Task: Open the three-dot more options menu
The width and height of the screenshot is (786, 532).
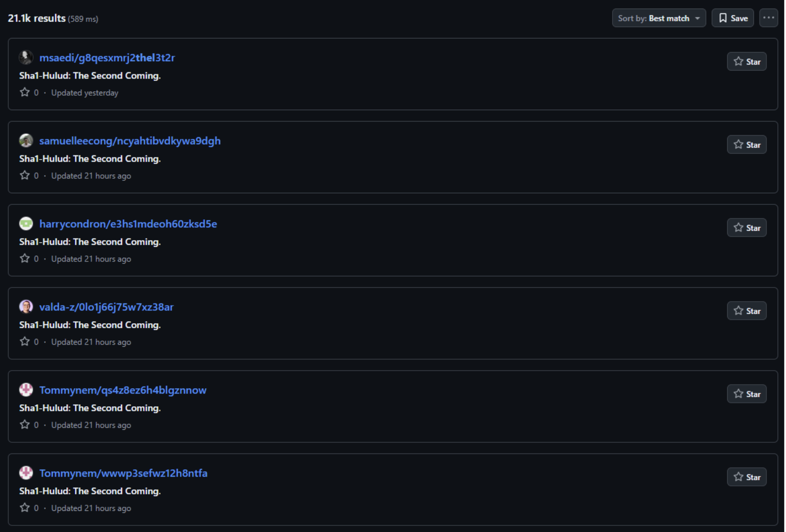Action: point(768,18)
